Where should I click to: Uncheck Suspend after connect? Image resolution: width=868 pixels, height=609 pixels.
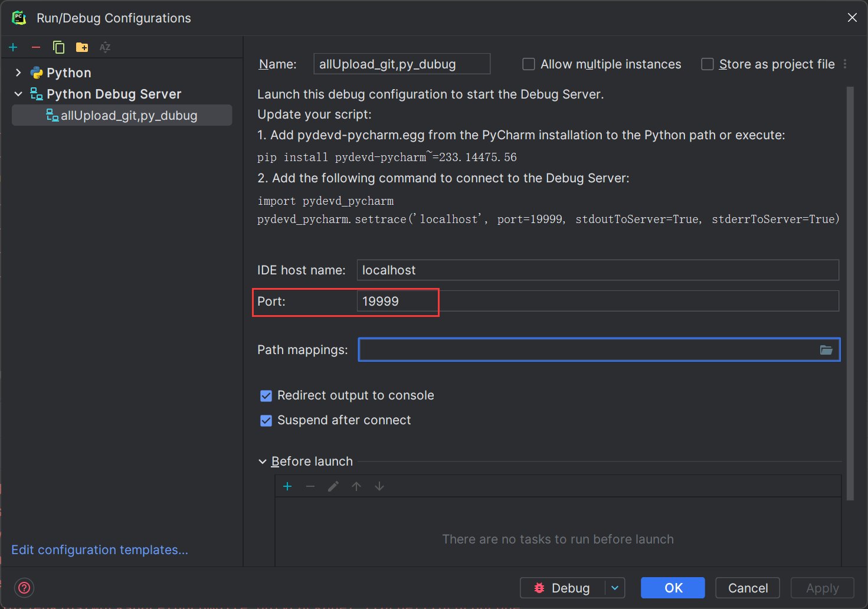point(266,420)
